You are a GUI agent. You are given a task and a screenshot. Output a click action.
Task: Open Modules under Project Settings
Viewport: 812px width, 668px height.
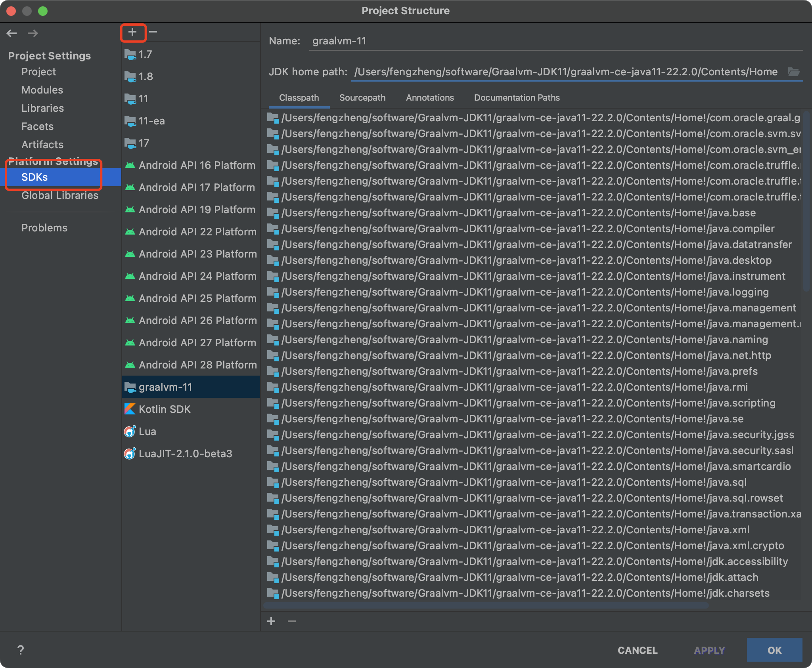42,90
